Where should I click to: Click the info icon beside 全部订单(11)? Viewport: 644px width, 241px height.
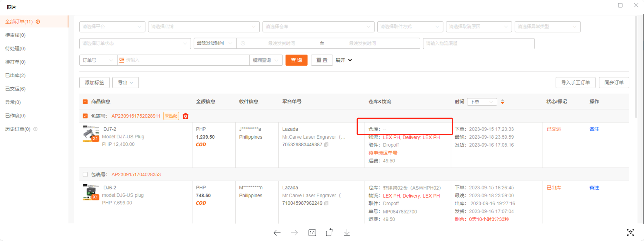38,22
